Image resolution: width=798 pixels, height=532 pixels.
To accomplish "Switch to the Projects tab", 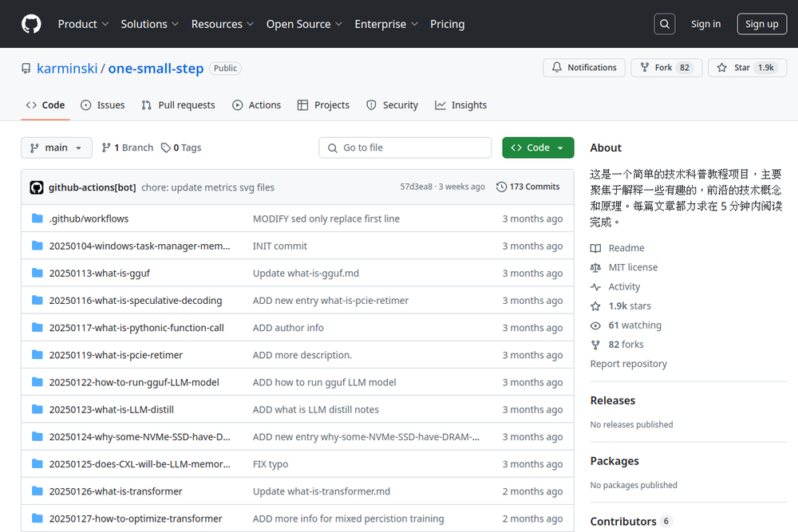I will [324, 104].
